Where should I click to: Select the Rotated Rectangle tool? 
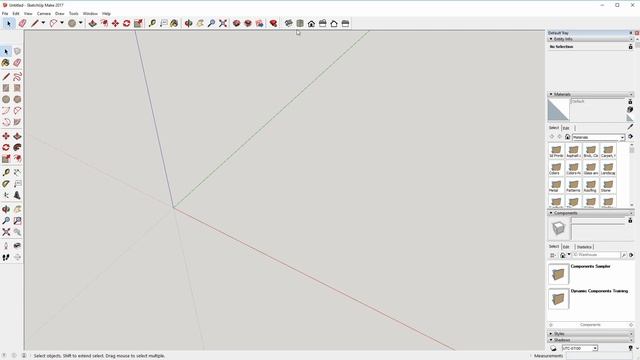pyautogui.click(x=17, y=88)
